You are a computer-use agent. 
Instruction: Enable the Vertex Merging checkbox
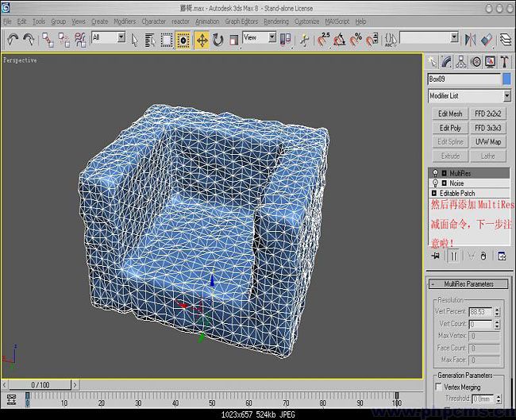pos(438,387)
